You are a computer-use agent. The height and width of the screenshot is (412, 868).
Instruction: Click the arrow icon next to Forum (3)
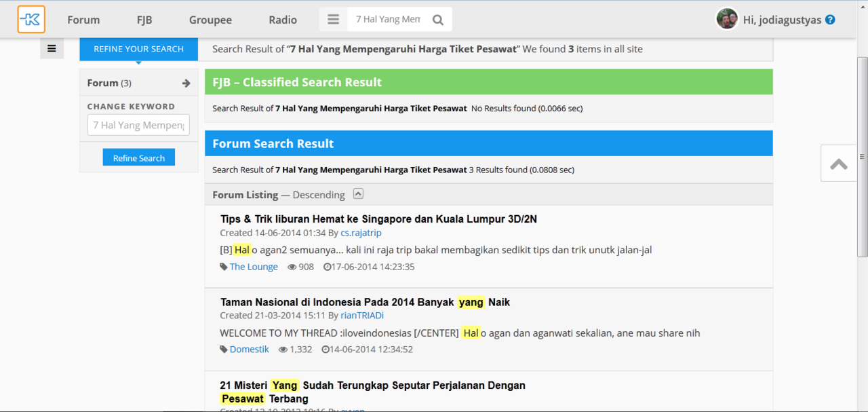coord(186,83)
